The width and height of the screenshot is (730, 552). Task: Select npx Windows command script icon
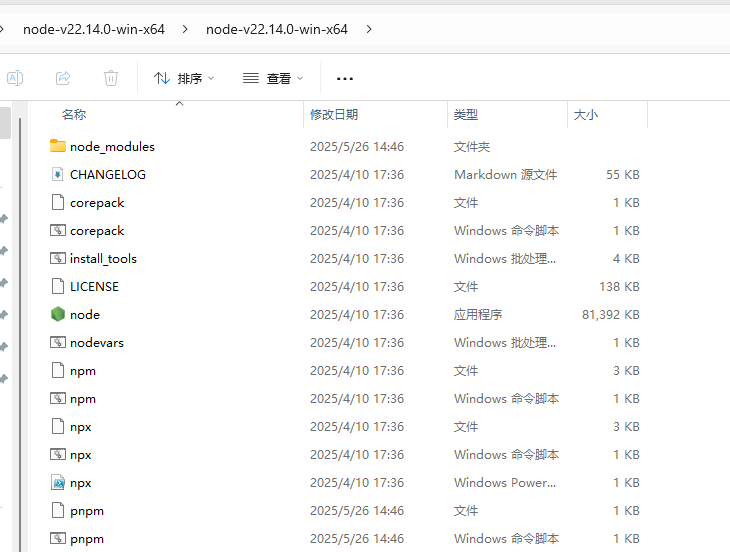click(x=58, y=454)
